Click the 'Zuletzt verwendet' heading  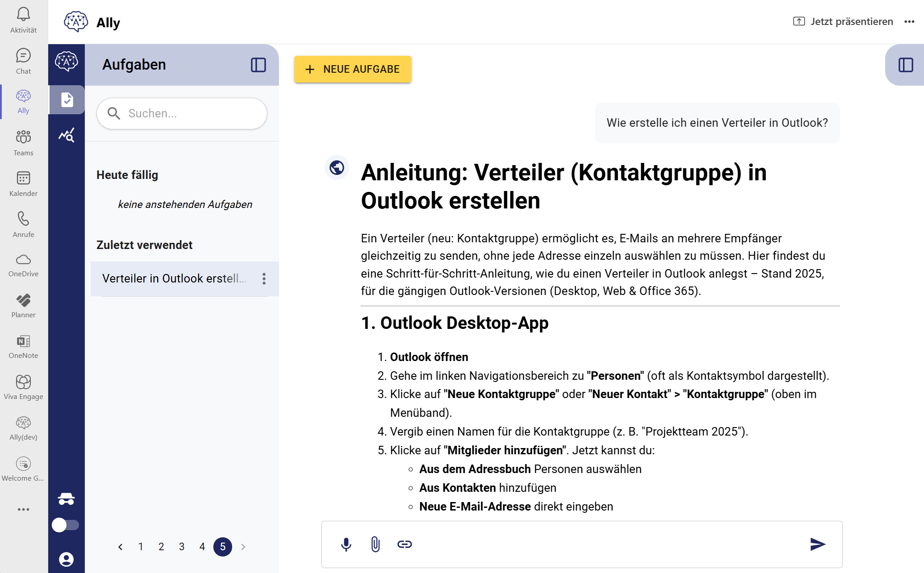pyautogui.click(x=144, y=245)
